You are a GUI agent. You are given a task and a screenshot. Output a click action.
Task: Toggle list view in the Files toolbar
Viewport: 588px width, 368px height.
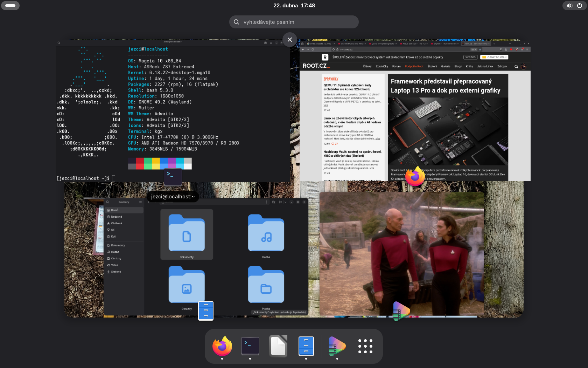(x=281, y=202)
